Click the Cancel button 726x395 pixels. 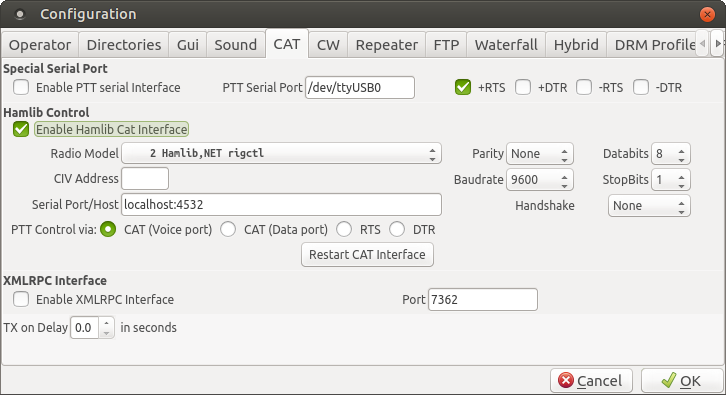591,381
